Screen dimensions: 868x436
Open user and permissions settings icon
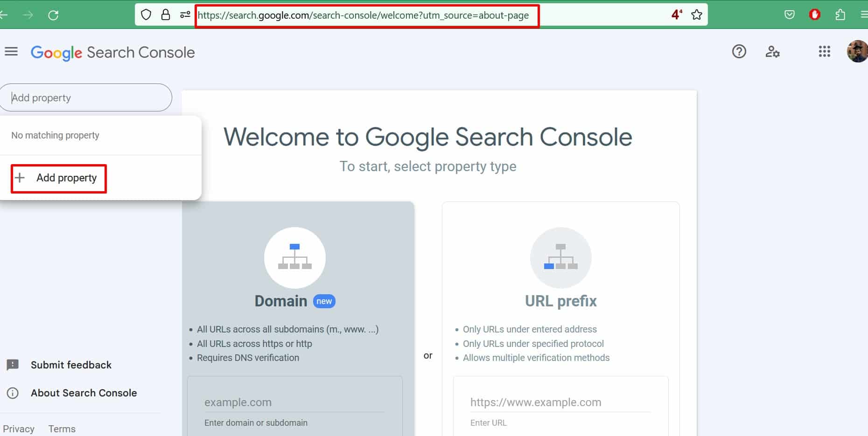[773, 52]
